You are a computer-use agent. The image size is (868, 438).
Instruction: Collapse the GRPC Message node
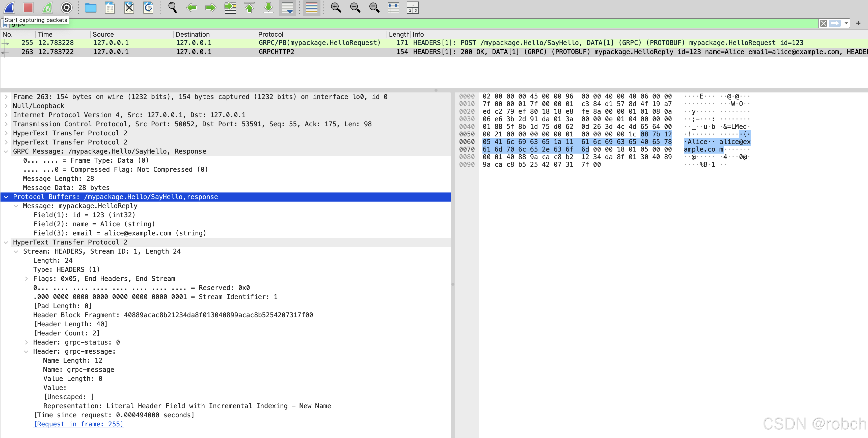(6, 152)
